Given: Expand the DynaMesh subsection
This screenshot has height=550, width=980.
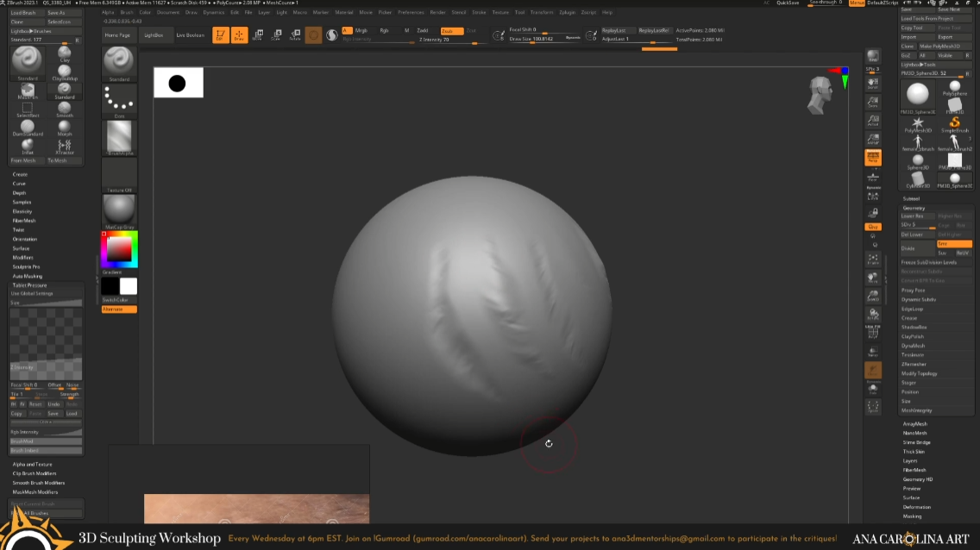Looking at the screenshot, I should pos(913,346).
